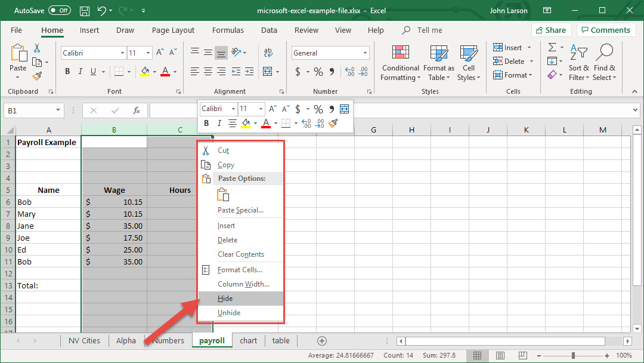644x363 pixels.
Task: Select Hide from the context menu
Action: [225, 299]
